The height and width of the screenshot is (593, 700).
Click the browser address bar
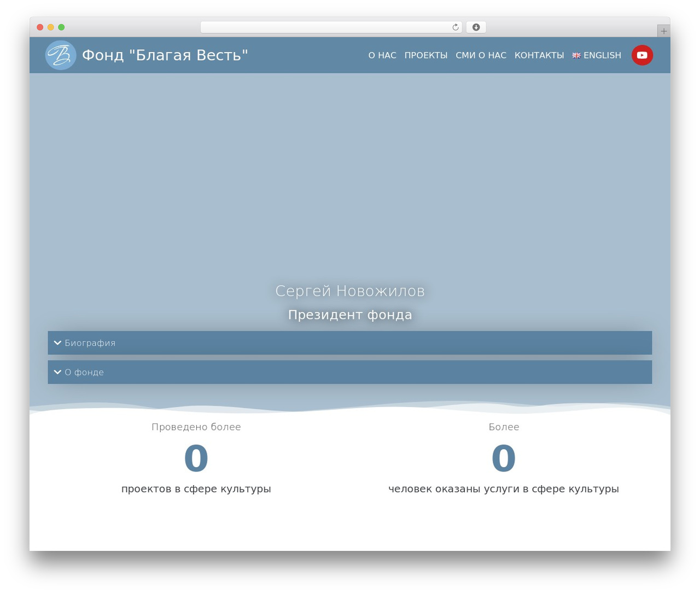331,27
